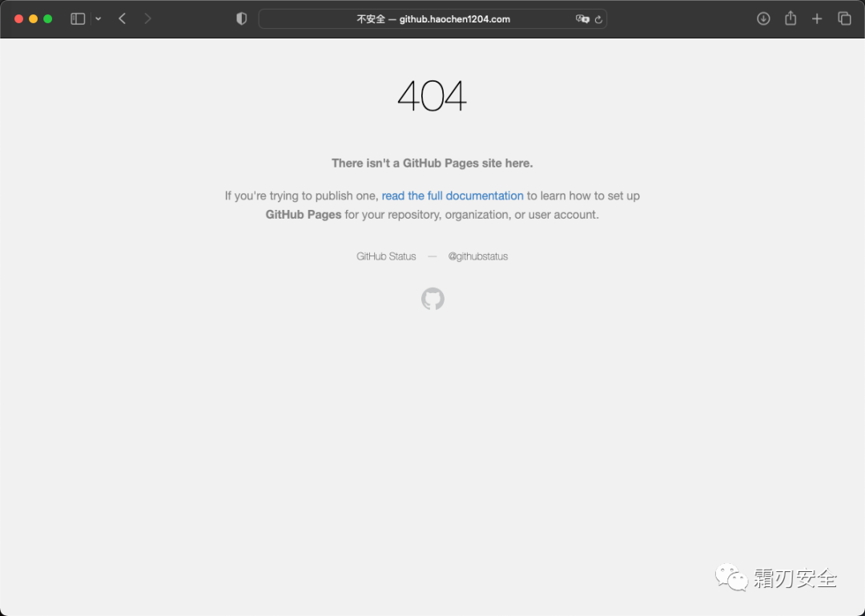Open the GitHub Status link
The image size is (865, 616).
point(386,256)
